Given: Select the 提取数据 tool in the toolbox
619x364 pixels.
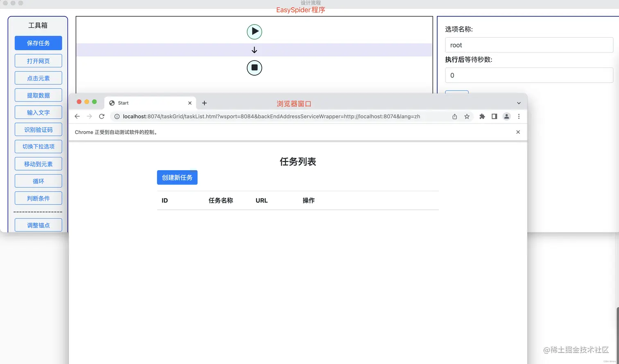Looking at the screenshot, I should (x=38, y=95).
